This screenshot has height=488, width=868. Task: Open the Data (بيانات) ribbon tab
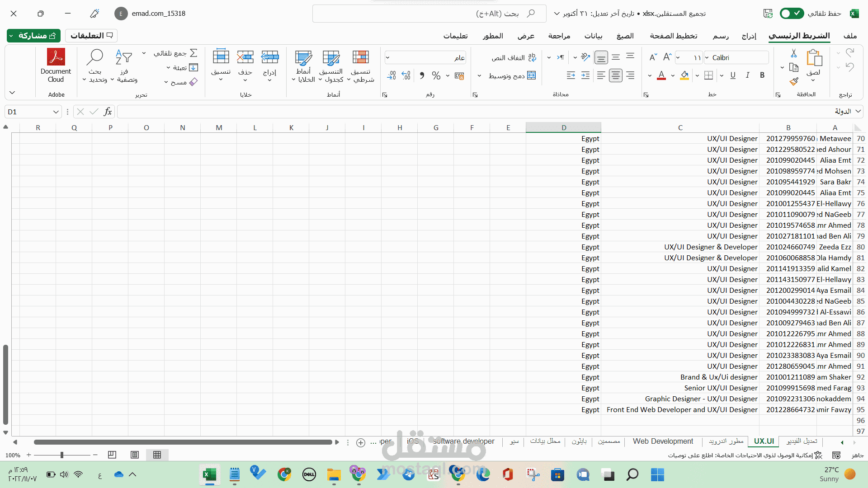tap(593, 36)
